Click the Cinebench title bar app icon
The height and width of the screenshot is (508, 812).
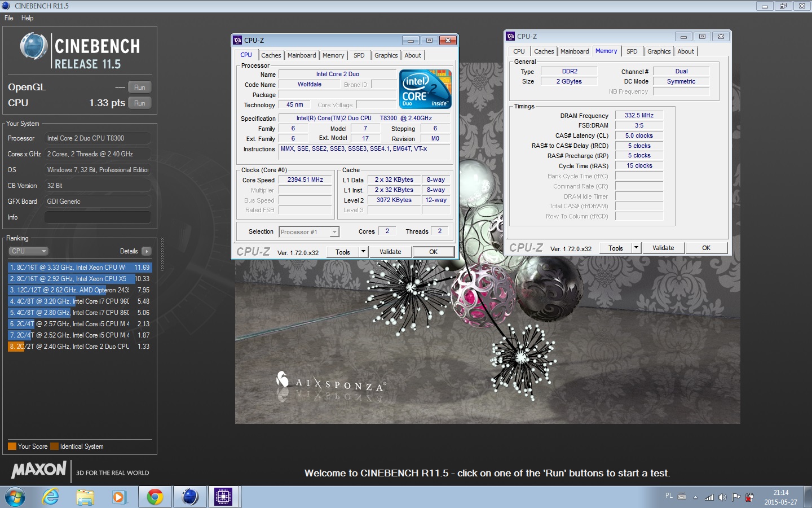(6, 6)
